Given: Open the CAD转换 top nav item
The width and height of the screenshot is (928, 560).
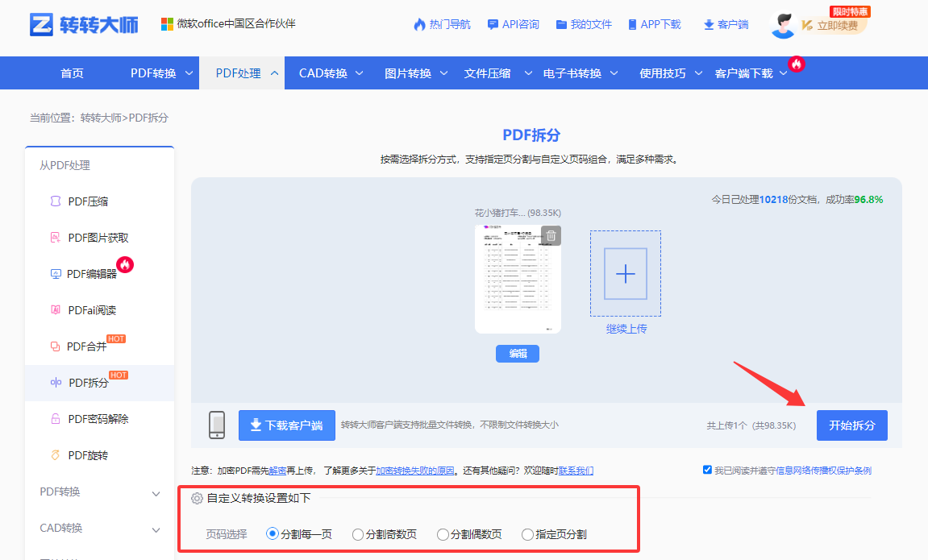Looking at the screenshot, I should 323,73.
